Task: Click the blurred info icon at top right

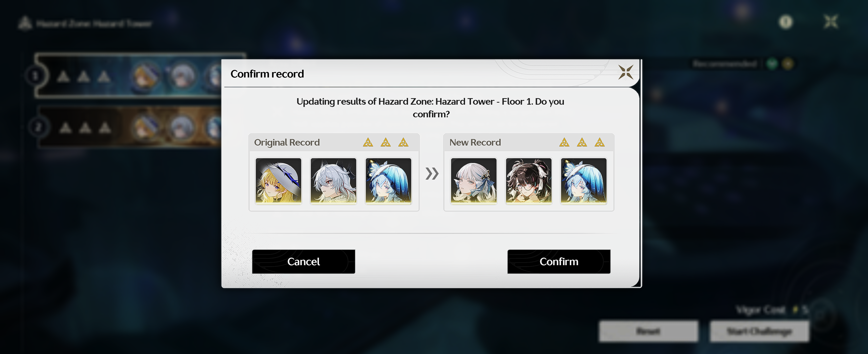Action: click(x=786, y=22)
